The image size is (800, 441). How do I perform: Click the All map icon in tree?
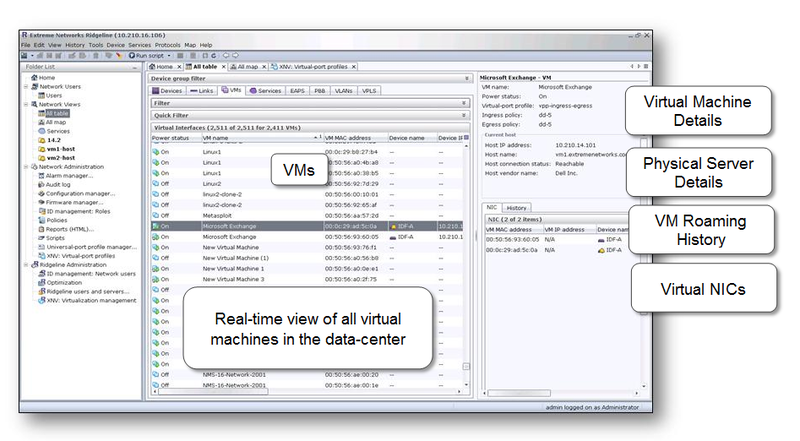[41, 122]
